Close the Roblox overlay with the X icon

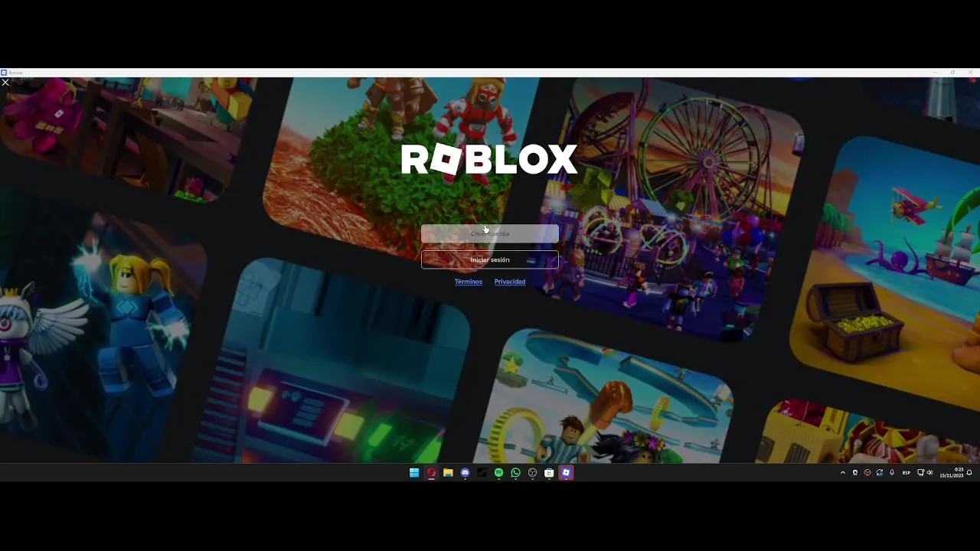[x=5, y=82]
